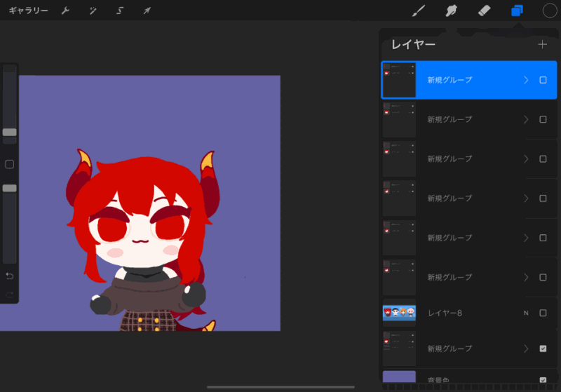
Task: Uncheck the 背景色 background visibility checkbox
Action: 543,380
